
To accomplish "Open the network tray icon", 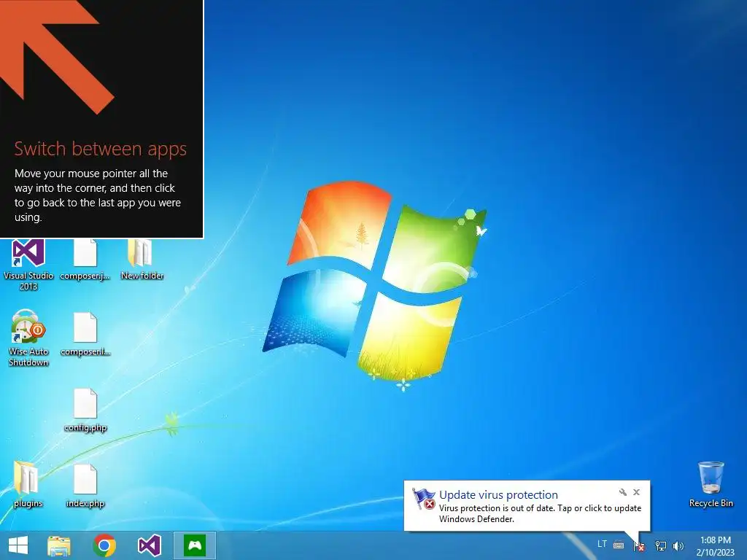I will (x=660, y=545).
